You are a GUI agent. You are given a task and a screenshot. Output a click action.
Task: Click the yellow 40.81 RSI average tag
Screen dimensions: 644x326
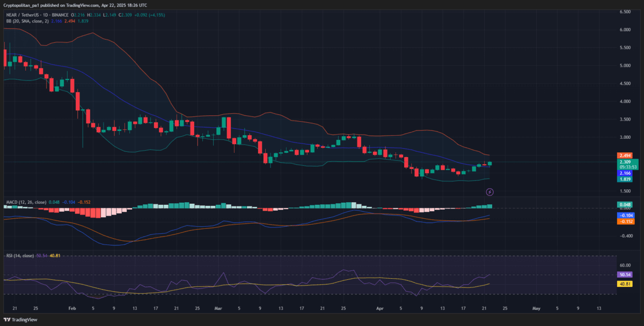(x=624, y=284)
